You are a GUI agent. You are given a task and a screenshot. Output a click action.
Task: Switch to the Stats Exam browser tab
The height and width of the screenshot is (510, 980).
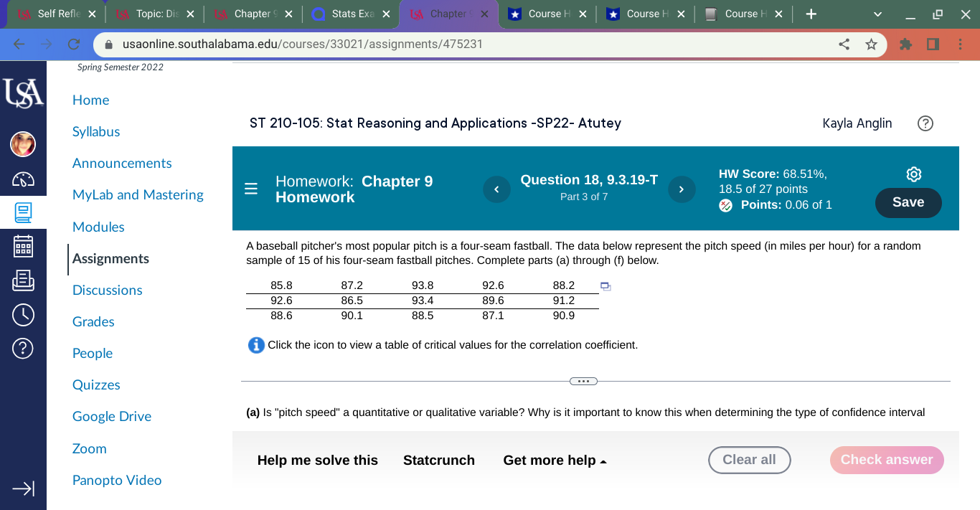(352, 13)
